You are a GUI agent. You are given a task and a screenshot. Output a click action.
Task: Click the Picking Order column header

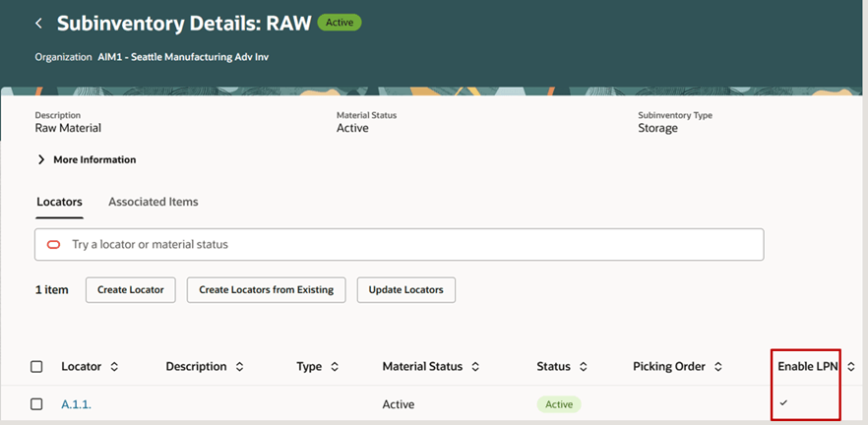(669, 366)
